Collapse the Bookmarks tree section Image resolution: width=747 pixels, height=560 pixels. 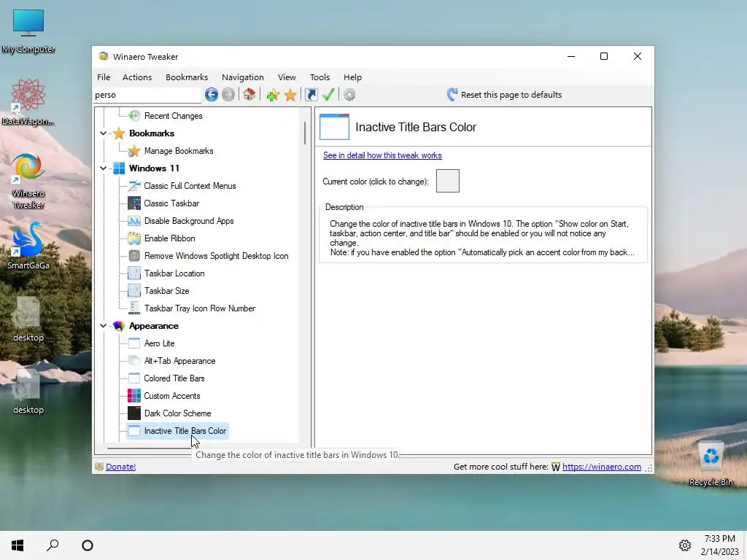[104, 133]
